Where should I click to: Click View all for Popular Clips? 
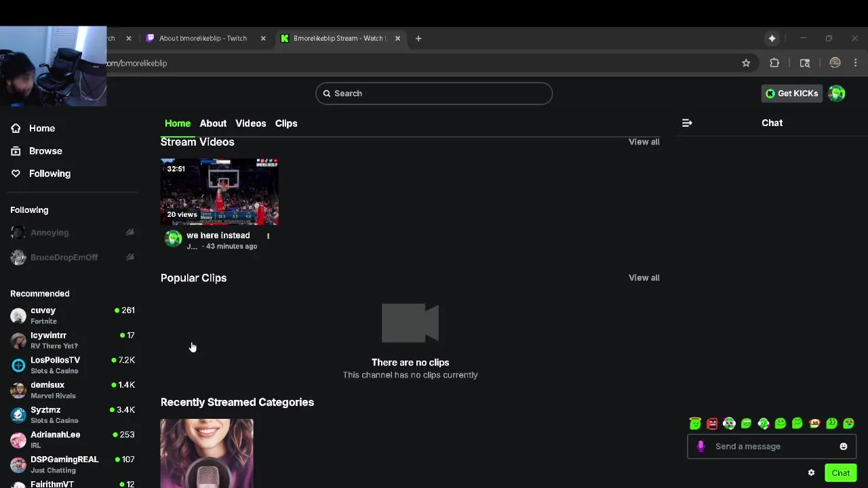point(644,278)
